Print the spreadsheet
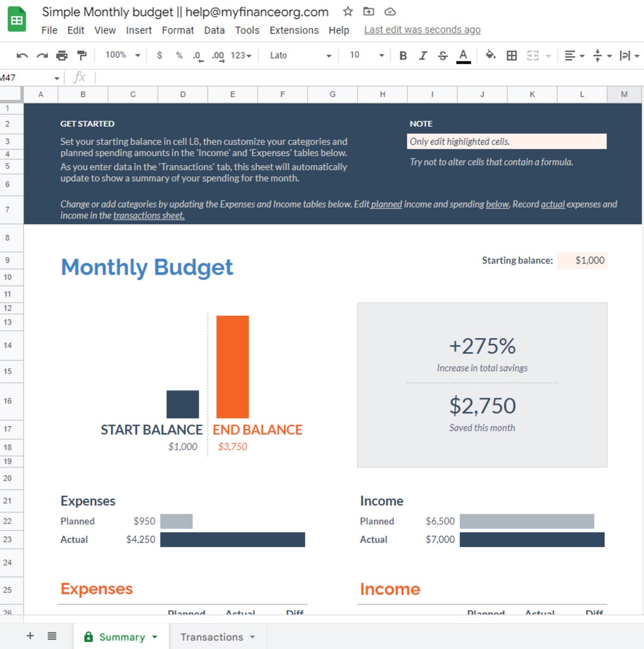Viewport: 644px width, 649px height. coord(61,55)
